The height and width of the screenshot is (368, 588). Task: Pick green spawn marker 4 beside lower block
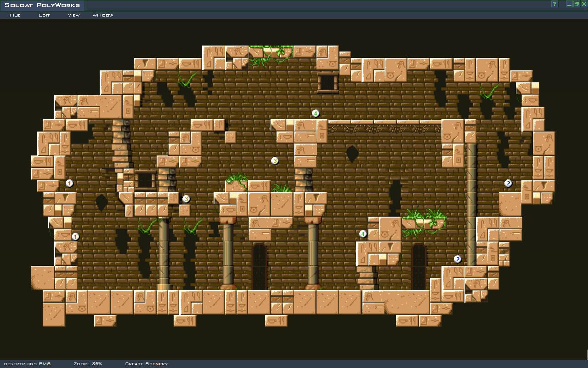click(363, 234)
